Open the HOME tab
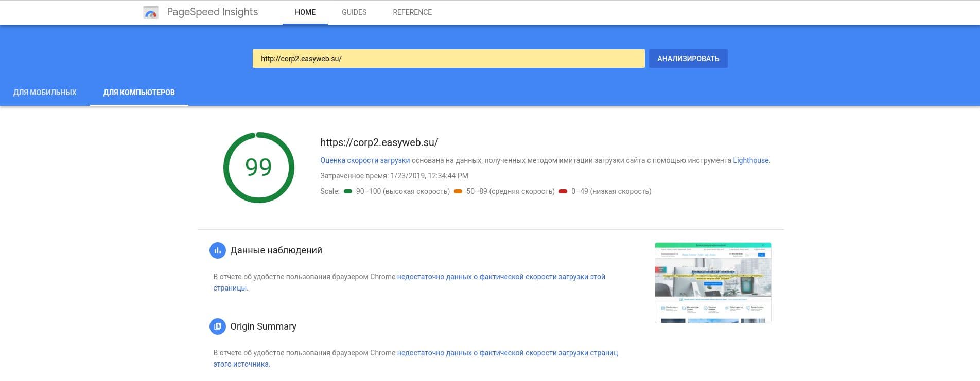This screenshot has width=980, height=381. coord(305,12)
